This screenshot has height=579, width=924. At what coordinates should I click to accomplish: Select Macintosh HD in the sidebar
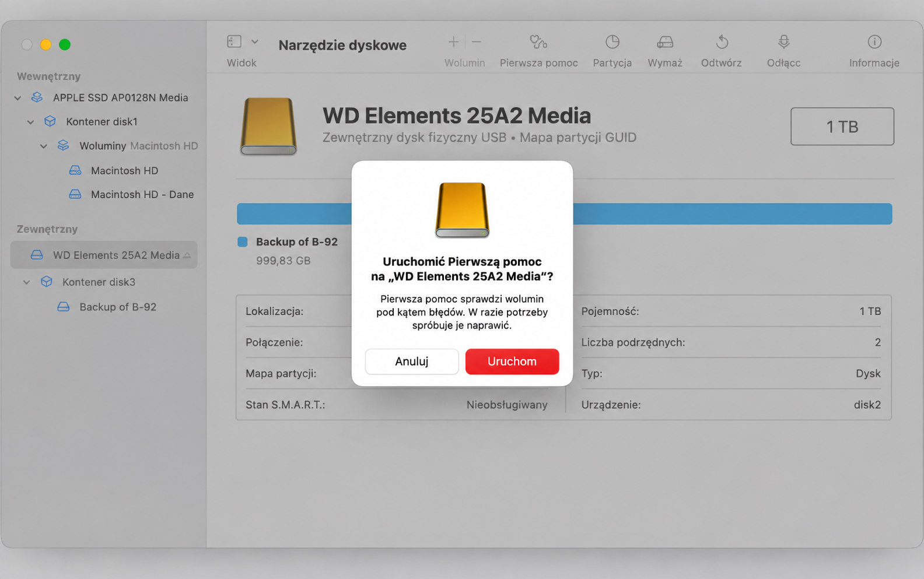tap(124, 170)
